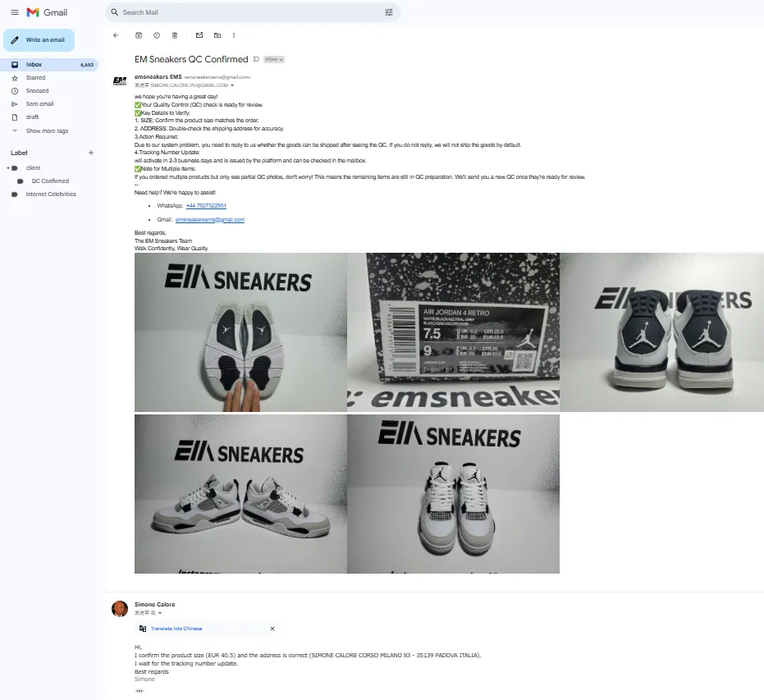This screenshot has width=764, height=700.
Task: Click the Gmail logo
Action: tap(47, 12)
